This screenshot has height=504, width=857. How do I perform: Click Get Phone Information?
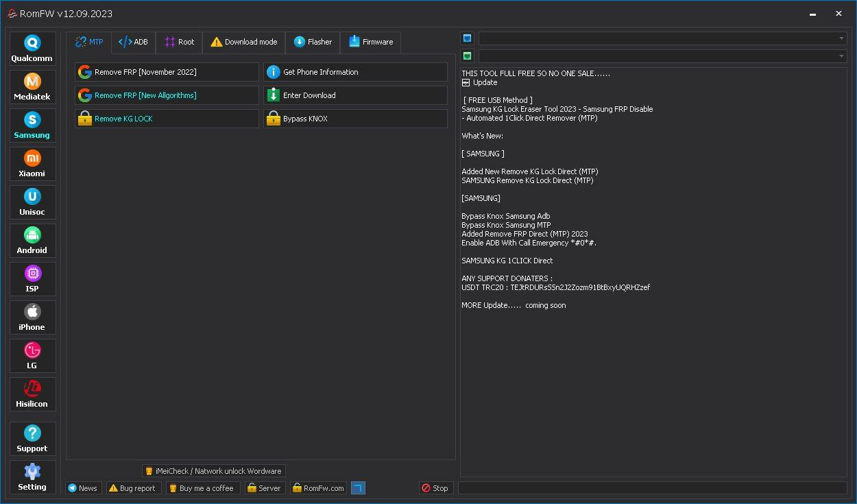pyautogui.click(x=355, y=72)
